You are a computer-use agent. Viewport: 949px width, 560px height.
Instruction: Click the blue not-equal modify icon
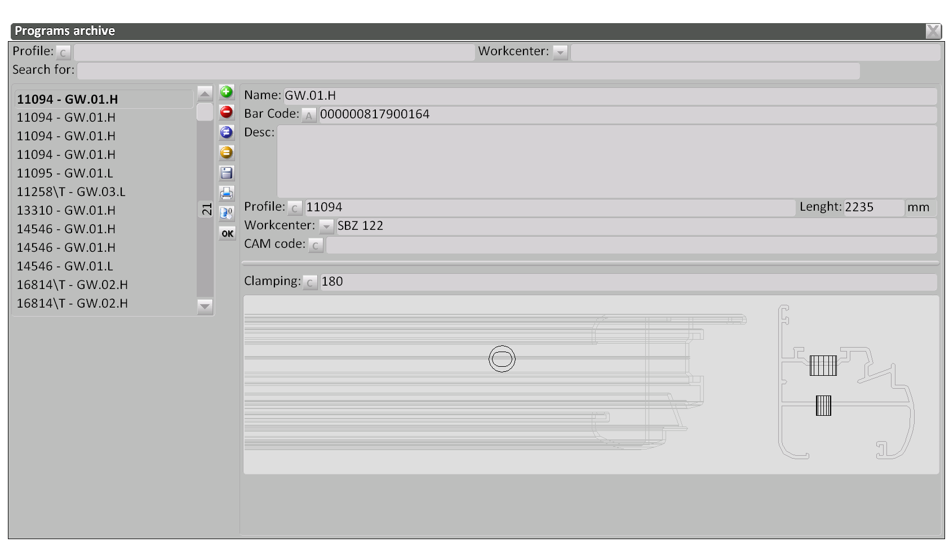227,132
